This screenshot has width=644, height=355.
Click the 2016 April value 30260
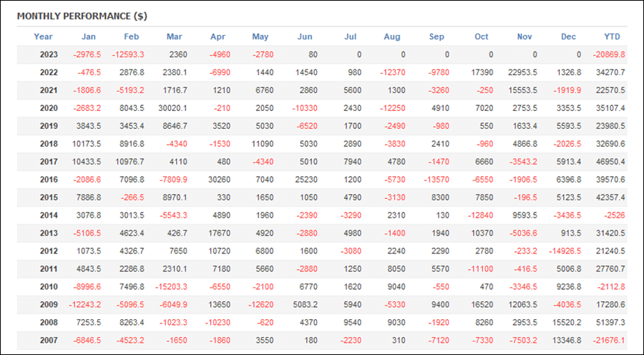tap(220, 180)
